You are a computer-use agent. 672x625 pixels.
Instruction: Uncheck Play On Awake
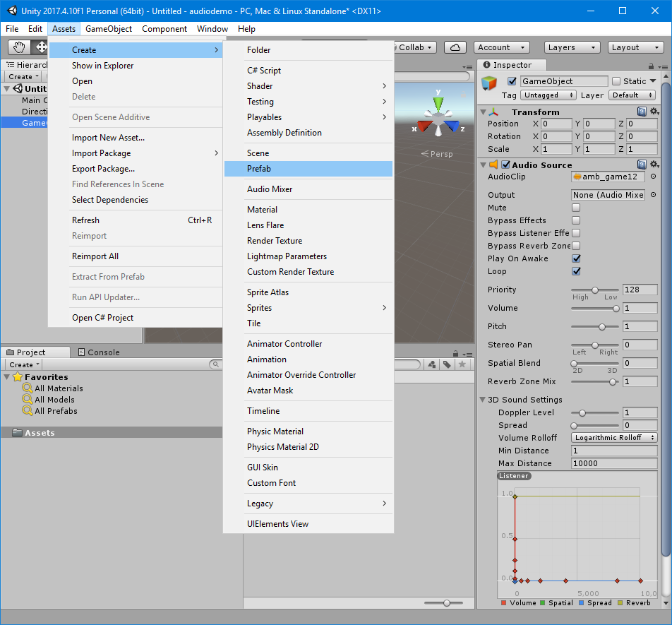(576, 258)
